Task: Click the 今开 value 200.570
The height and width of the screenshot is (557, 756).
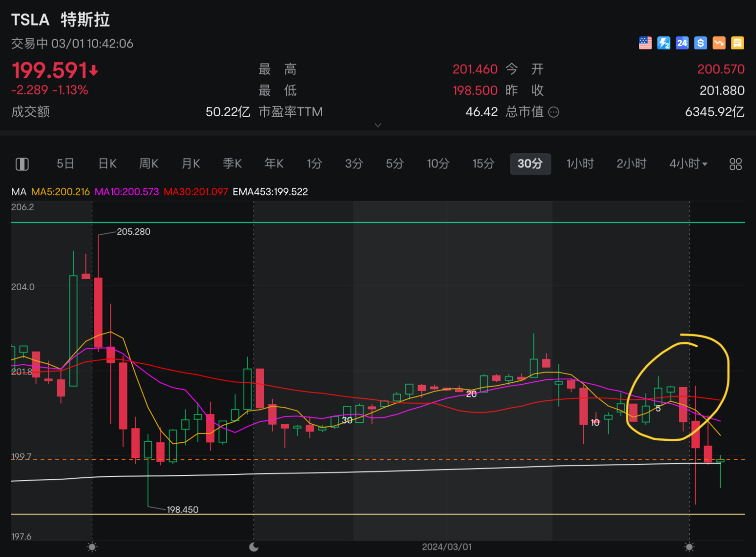Action: pyautogui.click(x=721, y=69)
